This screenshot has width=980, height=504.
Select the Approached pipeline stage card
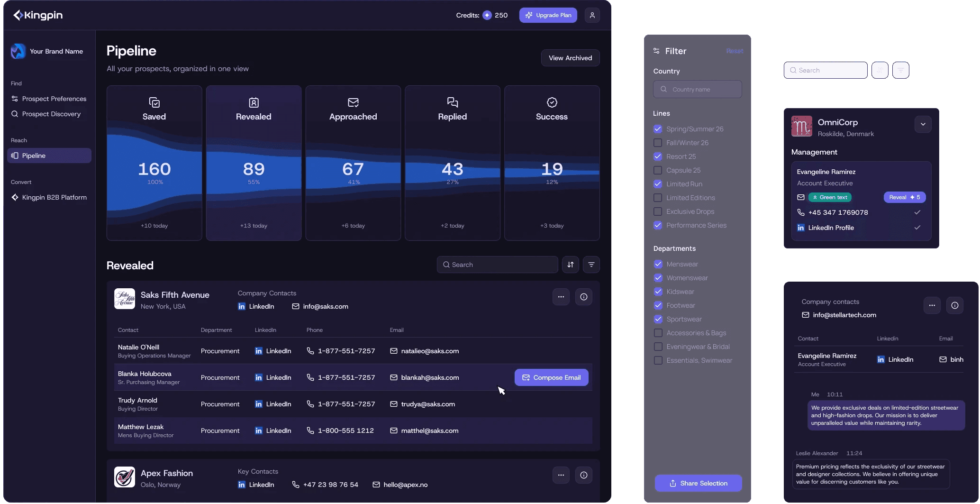pyautogui.click(x=354, y=163)
